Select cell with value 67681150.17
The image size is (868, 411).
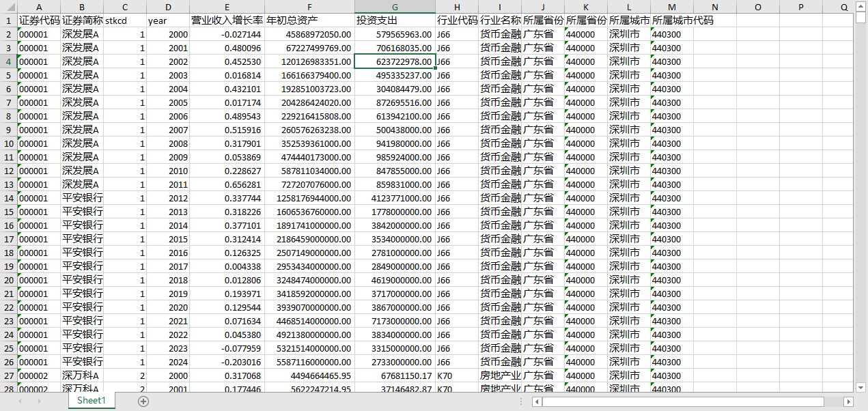pos(395,375)
